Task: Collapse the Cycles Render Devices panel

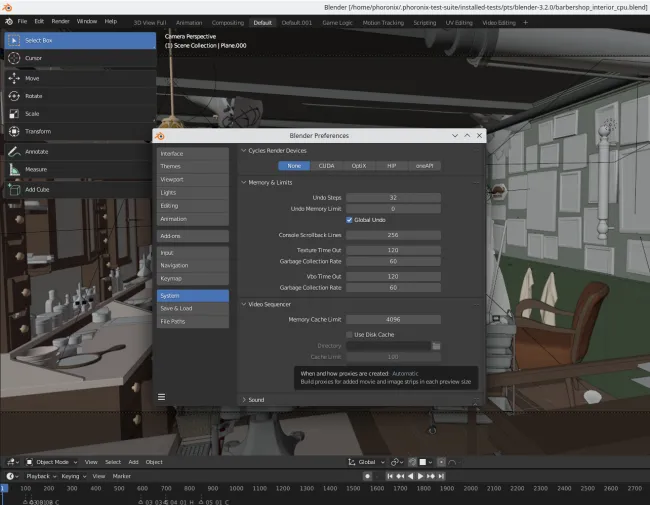Action: pyautogui.click(x=244, y=151)
